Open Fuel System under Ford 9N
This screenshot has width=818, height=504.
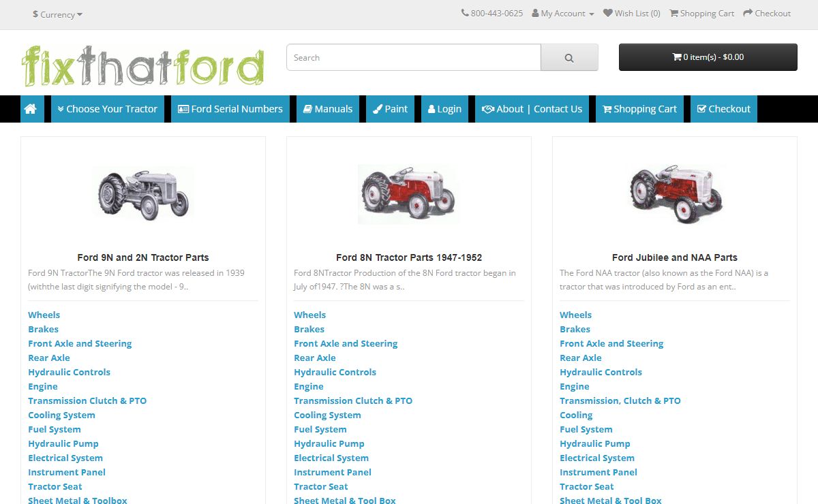55,429
